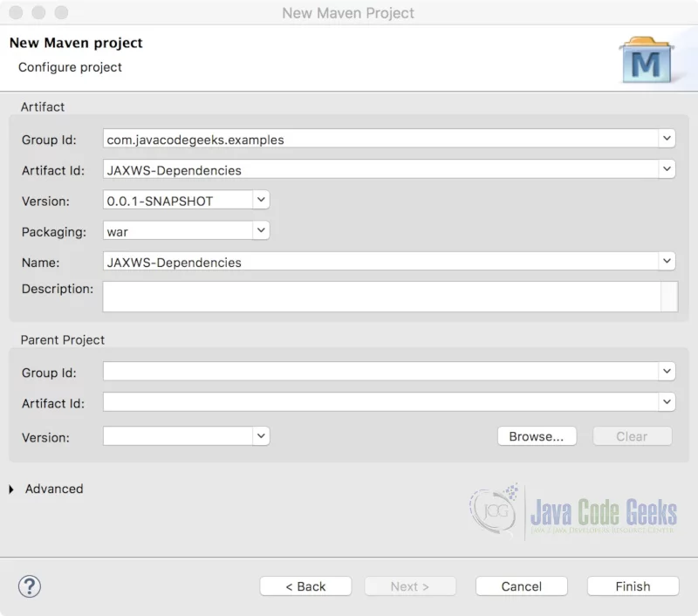Open Artifact Group Id dropdown arrow

(667, 139)
